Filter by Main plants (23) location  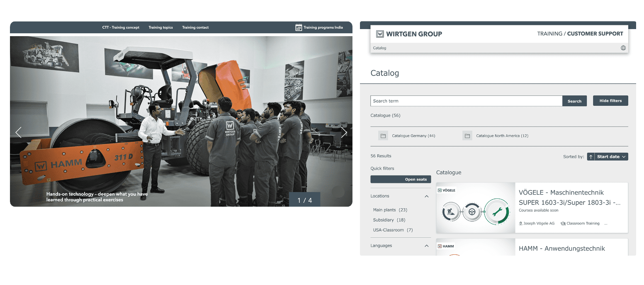point(390,210)
